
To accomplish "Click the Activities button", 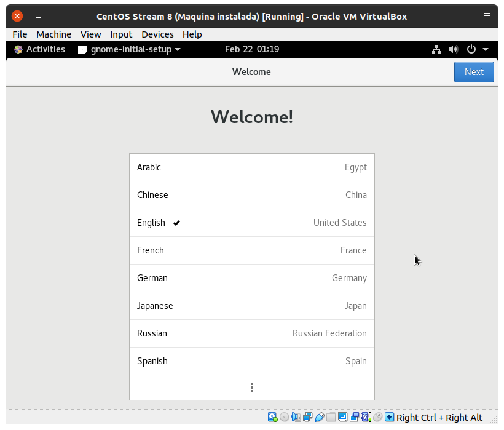I will [x=39, y=49].
